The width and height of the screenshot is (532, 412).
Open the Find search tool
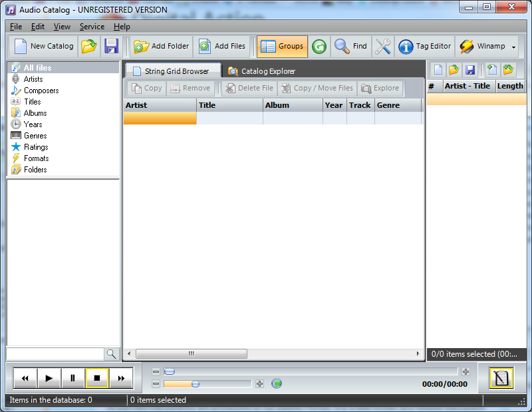click(350, 47)
